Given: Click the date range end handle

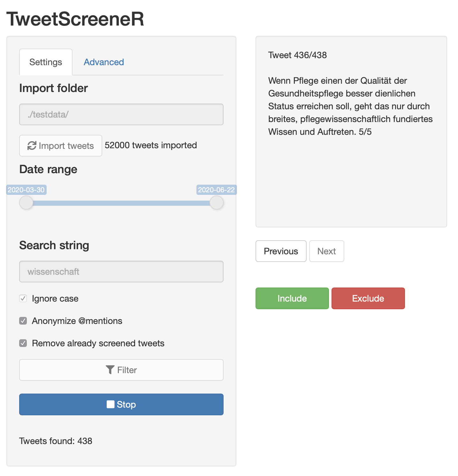Looking at the screenshot, I should (217, 203).
